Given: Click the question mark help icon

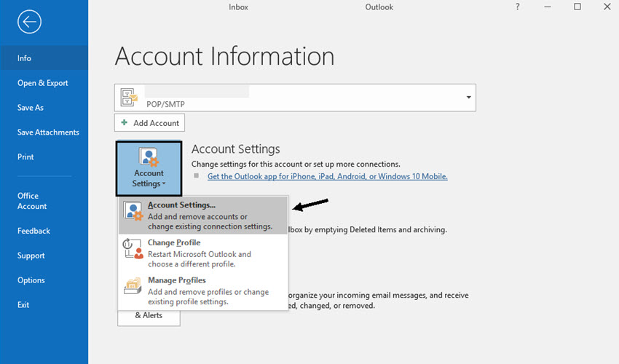Looking at the screenshot, I should coord(518,7).
